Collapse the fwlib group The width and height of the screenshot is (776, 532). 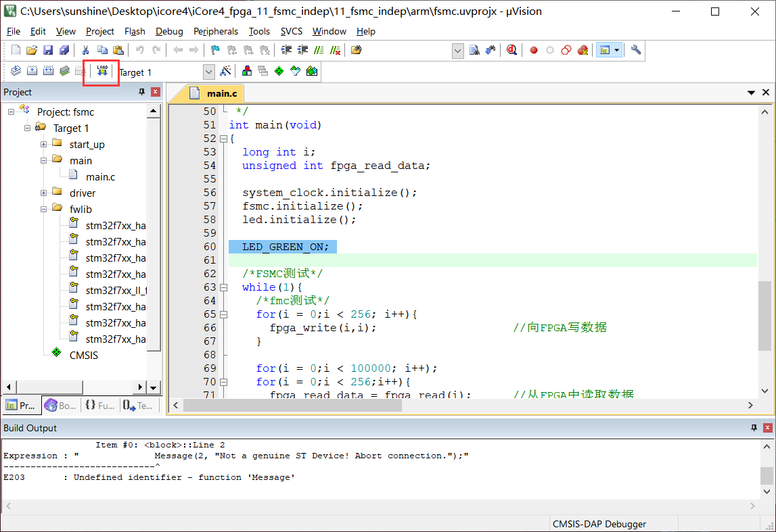pyautogui.click(x=43, y=210)
